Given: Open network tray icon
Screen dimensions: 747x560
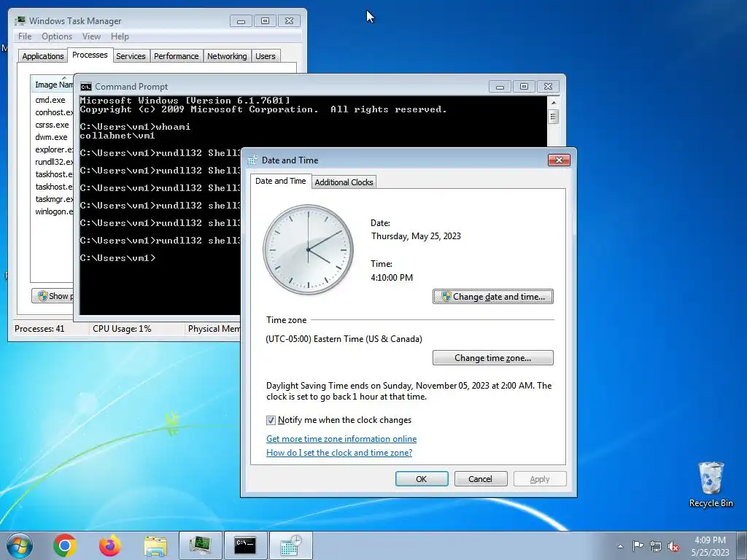Looking at the screenshot, I should click(x=656, y=546).
